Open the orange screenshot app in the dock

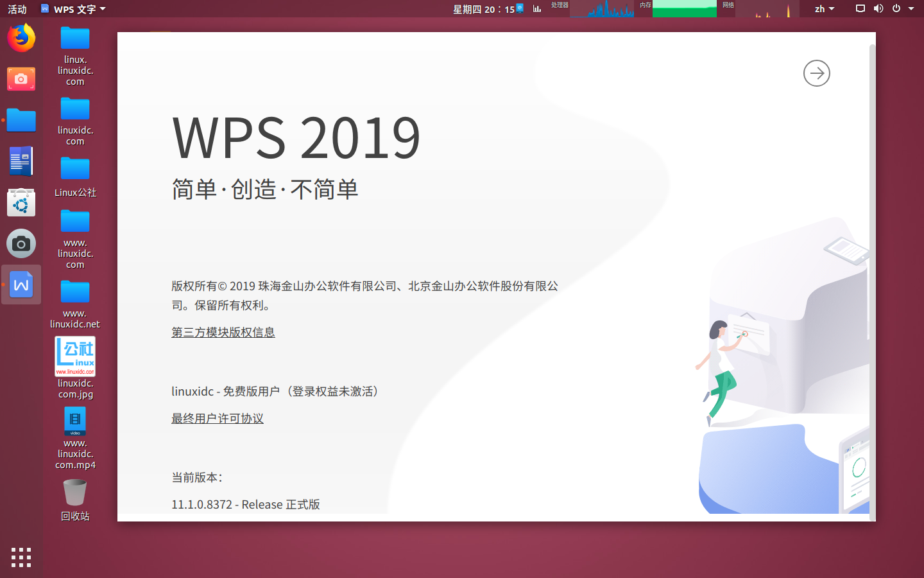[x=21, y=79]
